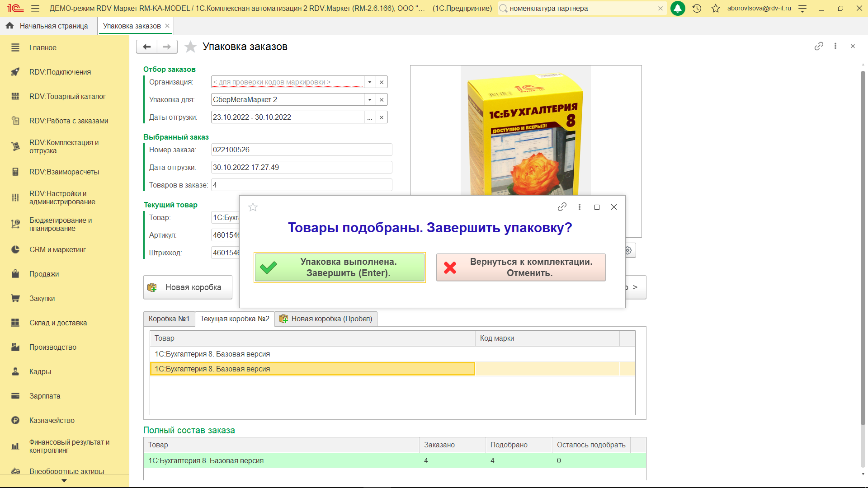The height and width of the screenshot is (488, 868).
Task: Click the notifications bell icon
Action: click(x=677, y=8)
